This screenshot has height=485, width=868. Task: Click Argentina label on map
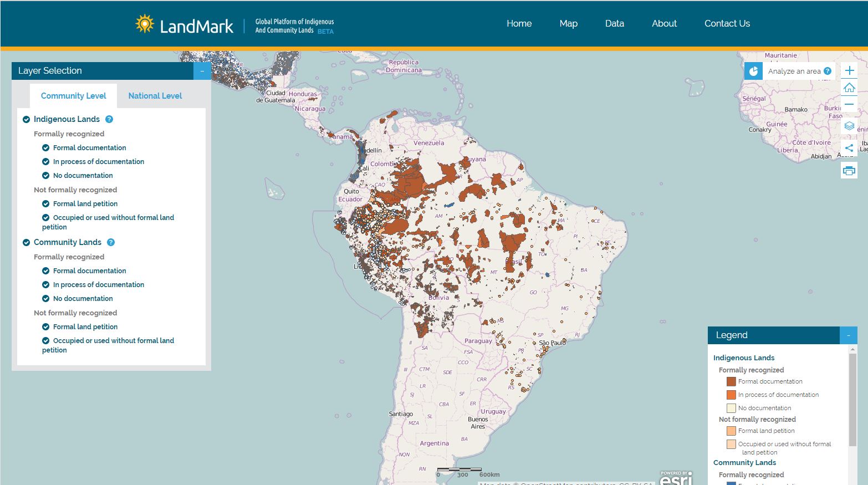(435, 443)
